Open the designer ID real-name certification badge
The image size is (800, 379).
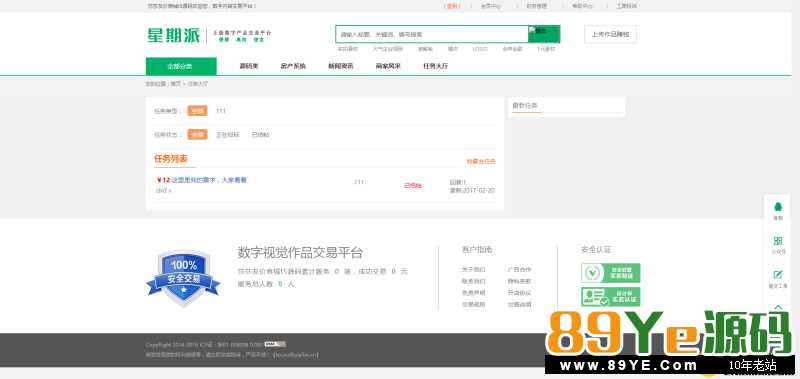tap(610, 296)
